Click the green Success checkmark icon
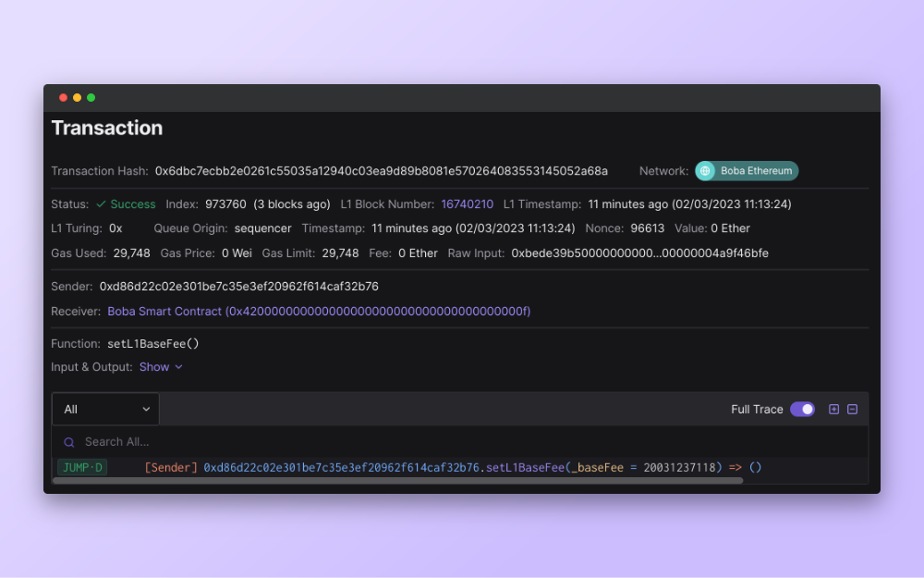The height and width of the screenshot is (578, 924). pyautogui.click(x=101, y=204)
